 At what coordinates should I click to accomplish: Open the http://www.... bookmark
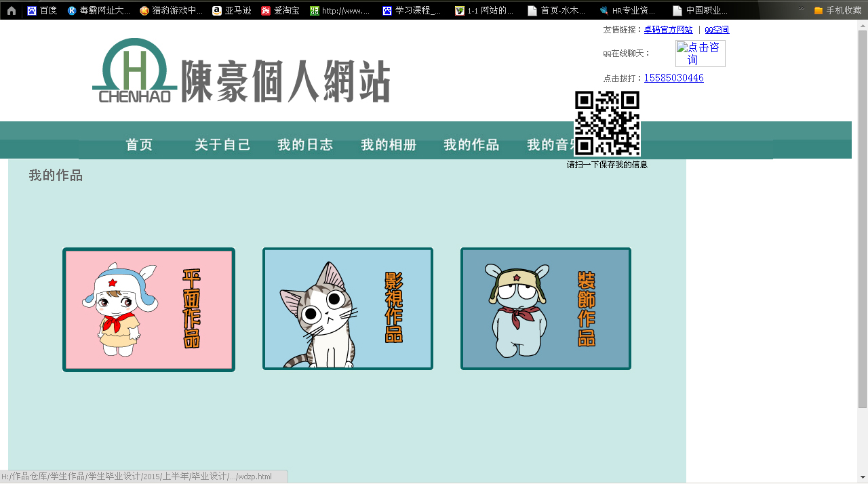[340, 11]
